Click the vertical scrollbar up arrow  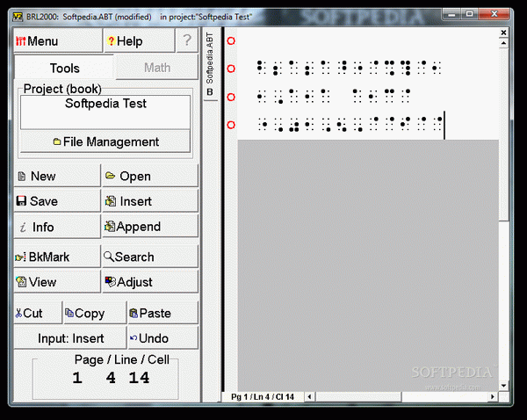pyautogui.click(x=503, y=43)
